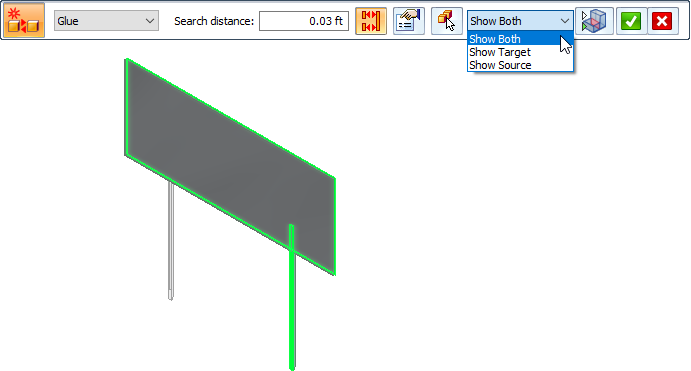The image size is (691, 371).
Task: Click into the Search distance field
Action: pos(304,21)
